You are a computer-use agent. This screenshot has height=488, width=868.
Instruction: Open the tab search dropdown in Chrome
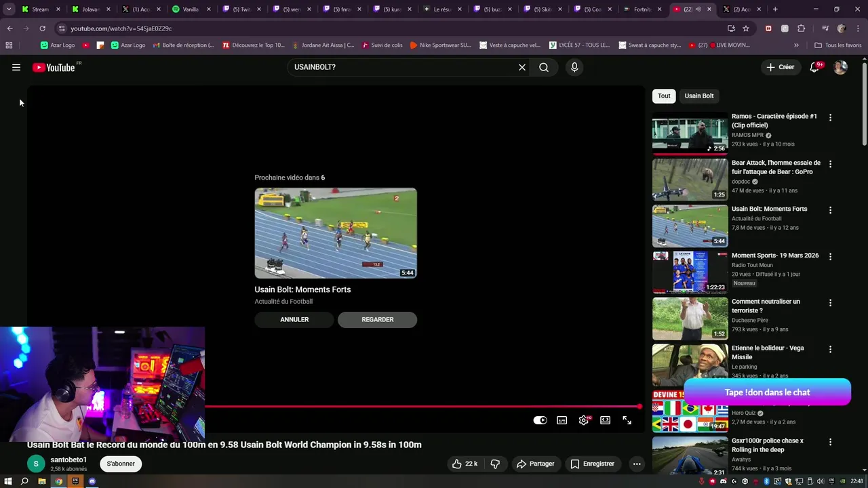coord(9,9)
